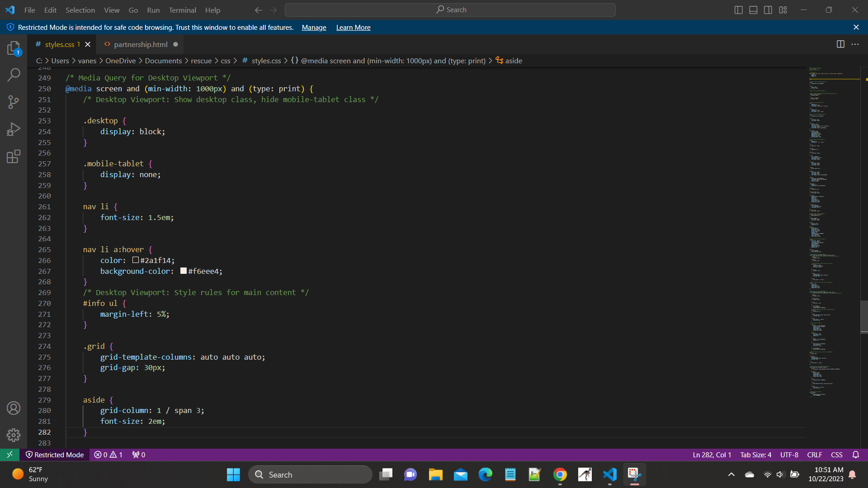868x488 pixels.
Task: Open the Accounts menu icon
Action: click(x=14, y=408)
